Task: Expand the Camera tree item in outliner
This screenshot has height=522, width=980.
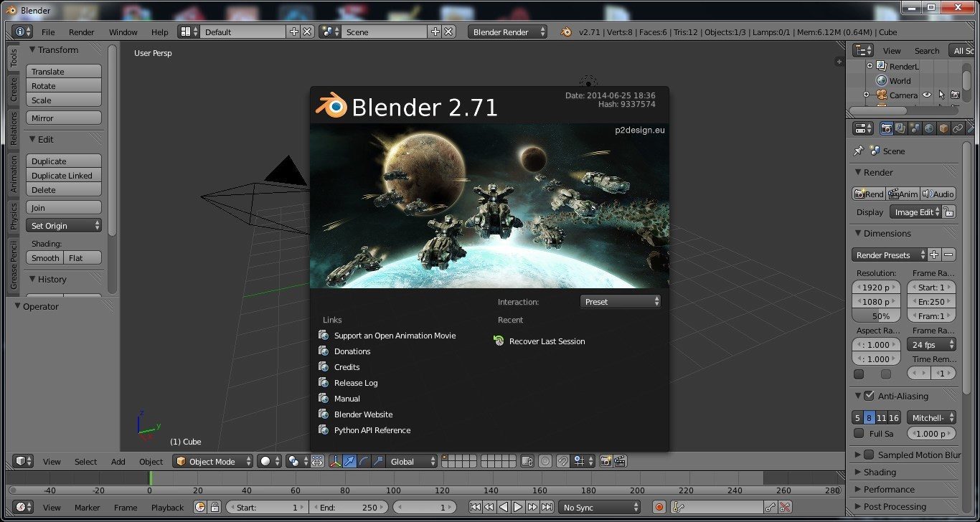Action: click(x=866, y=95)
